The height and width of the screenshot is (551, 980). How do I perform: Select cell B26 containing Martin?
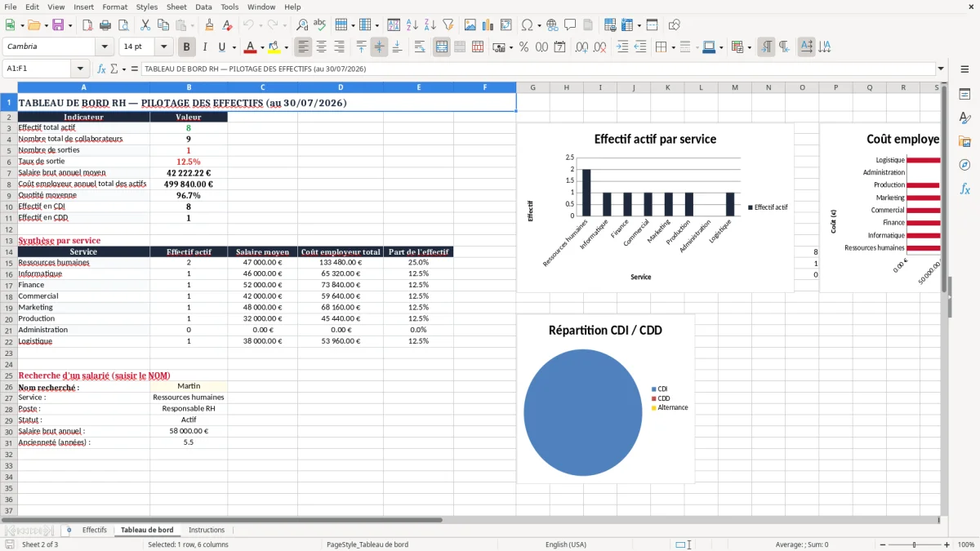pos(189,386)
